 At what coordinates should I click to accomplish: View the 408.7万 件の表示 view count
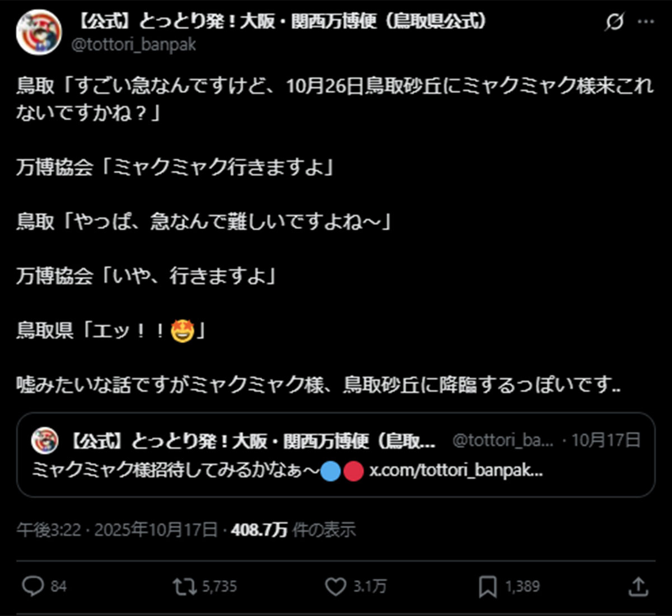pos(293,529)
